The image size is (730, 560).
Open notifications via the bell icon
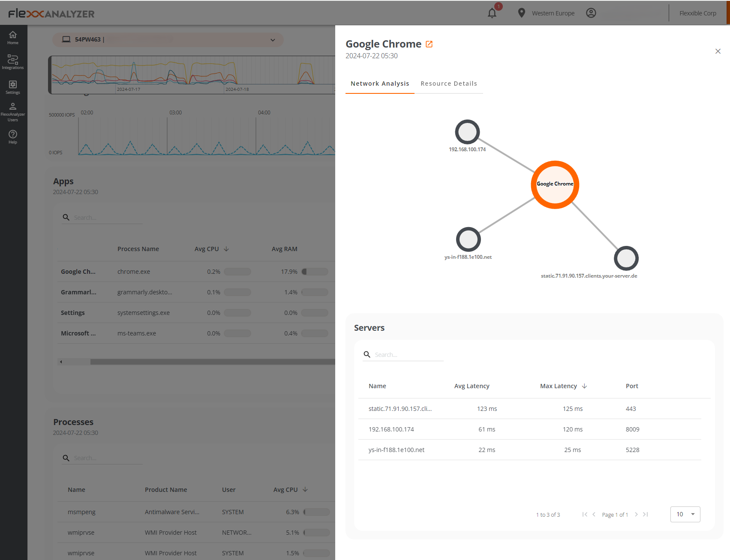[x=492, y=13]
